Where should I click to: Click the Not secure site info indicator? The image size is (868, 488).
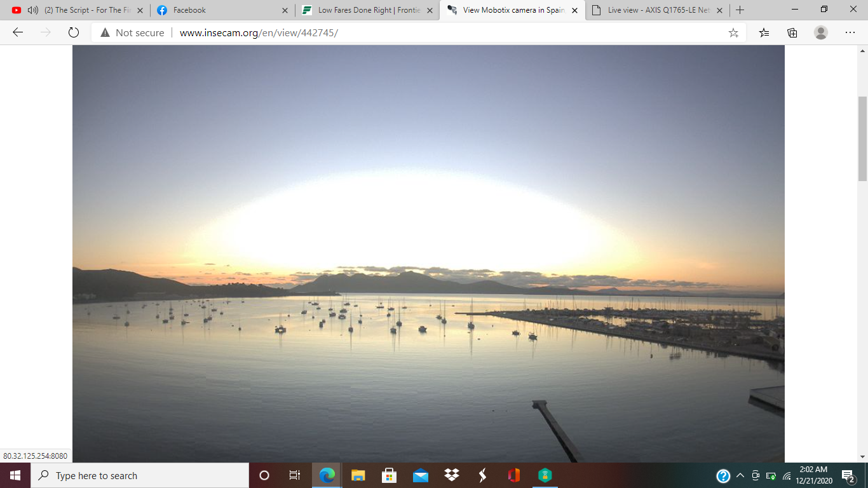132,32
